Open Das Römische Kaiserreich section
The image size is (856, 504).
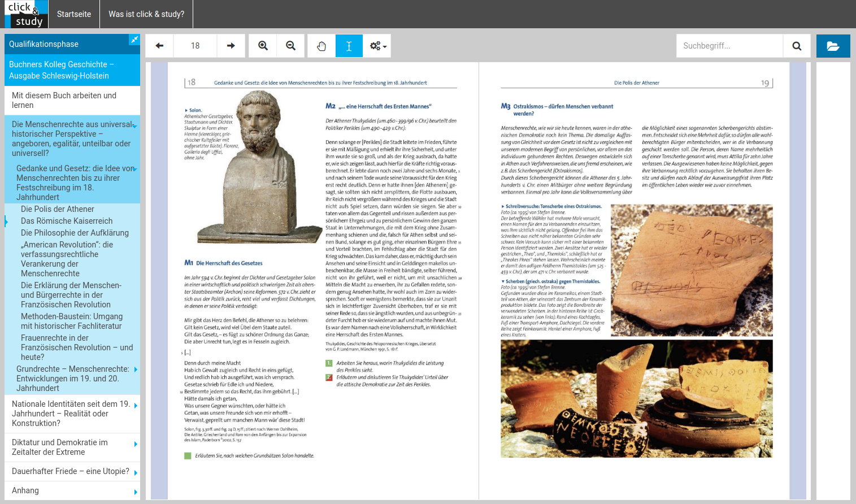[x=67, y=221]
